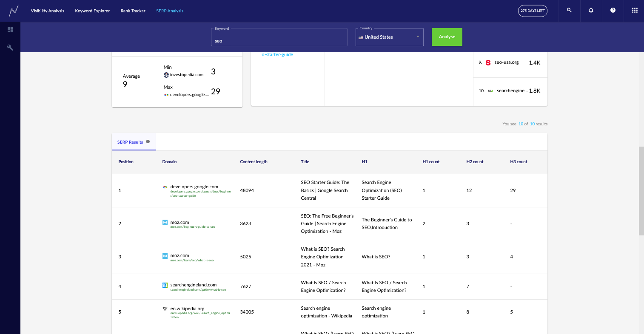Click the H3 count column header
The height and width of the screenshot is (334, 644).
pyautogui.click(x=519, y=162)
